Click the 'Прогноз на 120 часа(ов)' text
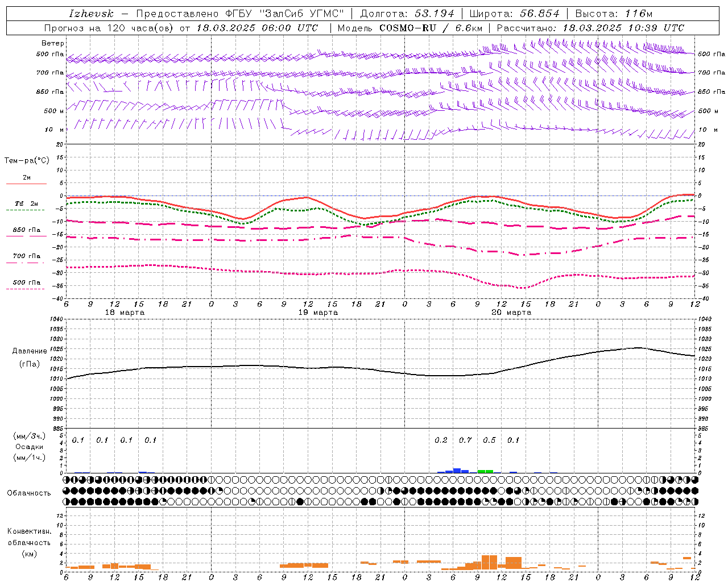This screenshot has width=728, height=582. click(109, 28)
